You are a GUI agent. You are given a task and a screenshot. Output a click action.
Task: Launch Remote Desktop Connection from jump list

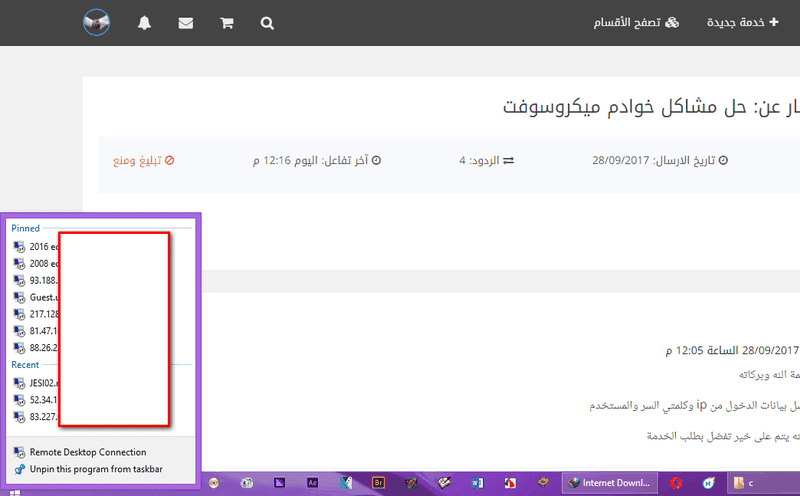(87, 452)
